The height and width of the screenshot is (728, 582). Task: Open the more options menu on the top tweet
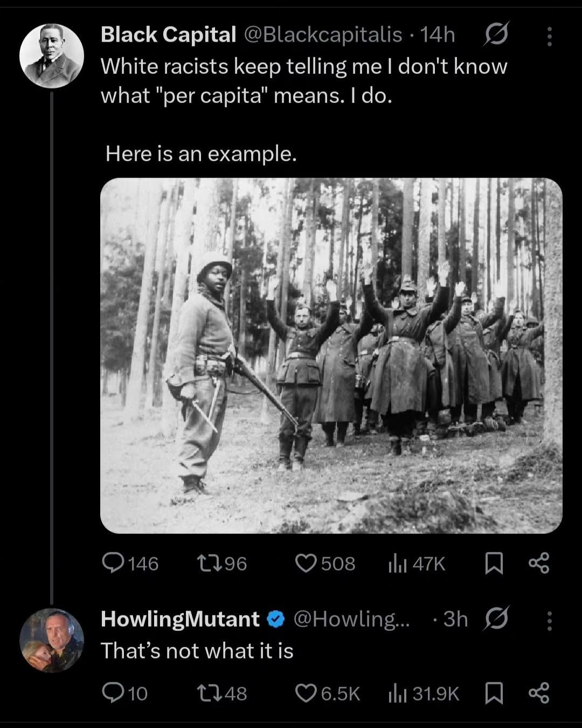coord(549,35)
